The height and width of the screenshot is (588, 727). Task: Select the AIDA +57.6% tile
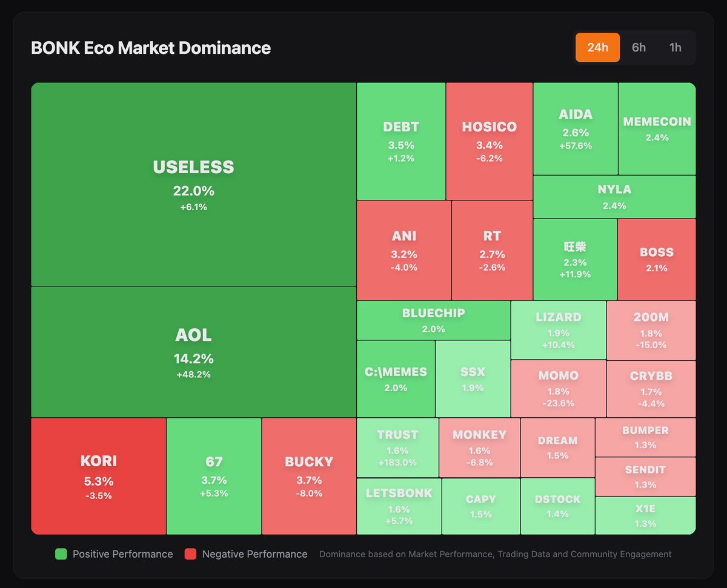coord(576,129)
